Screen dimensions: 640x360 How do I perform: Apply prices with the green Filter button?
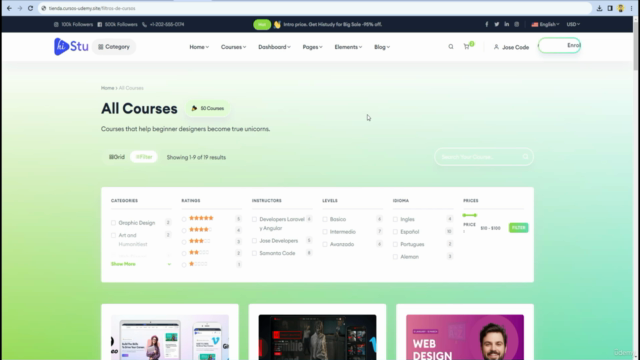[x=518, y=228]
